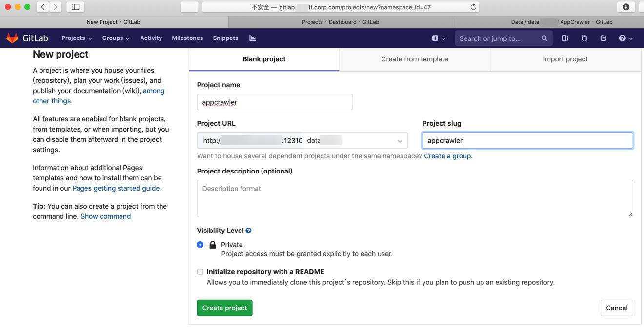Open the project namespace dropdown
This screenshot has height=327, width=644.
pos(355,140)
